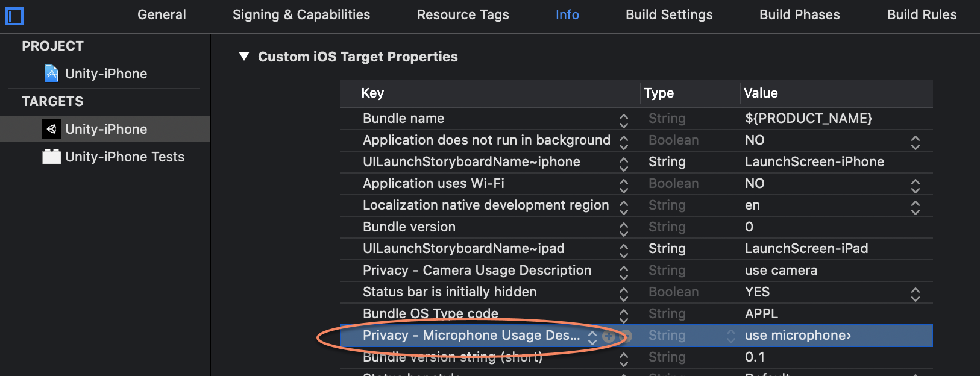The width and height of the screenshot is (980, 376).
Task: Open key stepper next to Bundle name
Action: point(623,119)
